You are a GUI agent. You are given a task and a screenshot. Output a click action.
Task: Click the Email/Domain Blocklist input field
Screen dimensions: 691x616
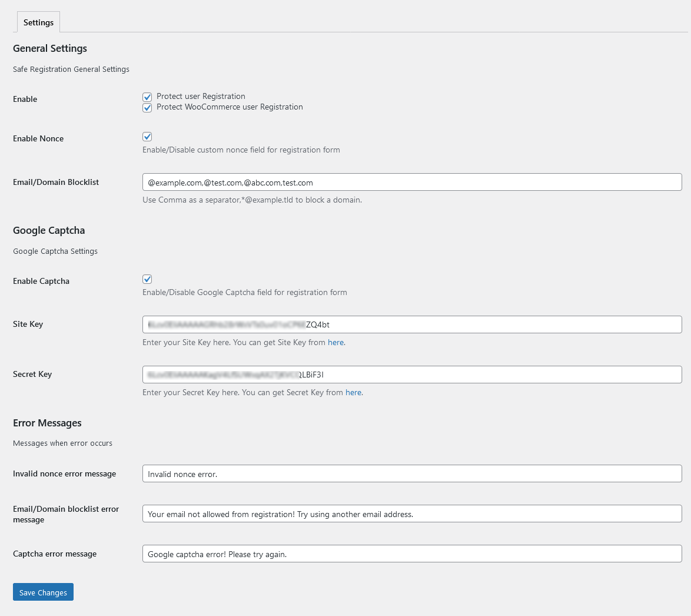point(411,182)
